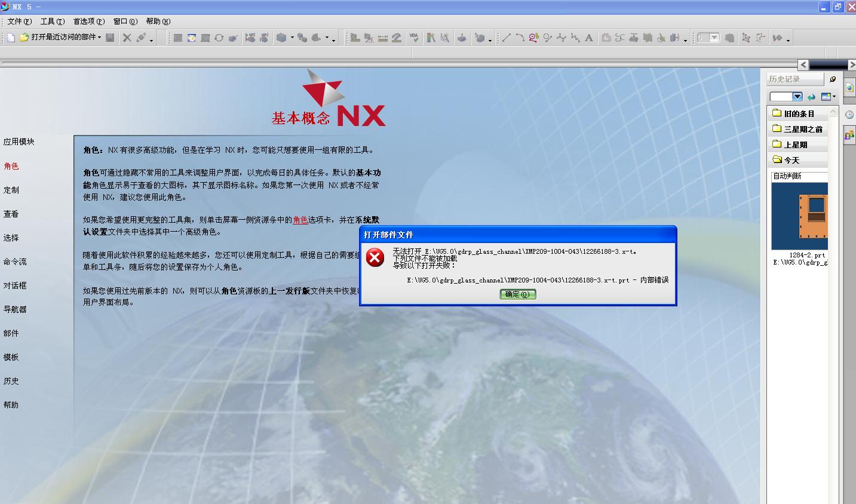856x504 pixels.
Task: Click the VDA checker icon
Action: [x=413, y=38]
